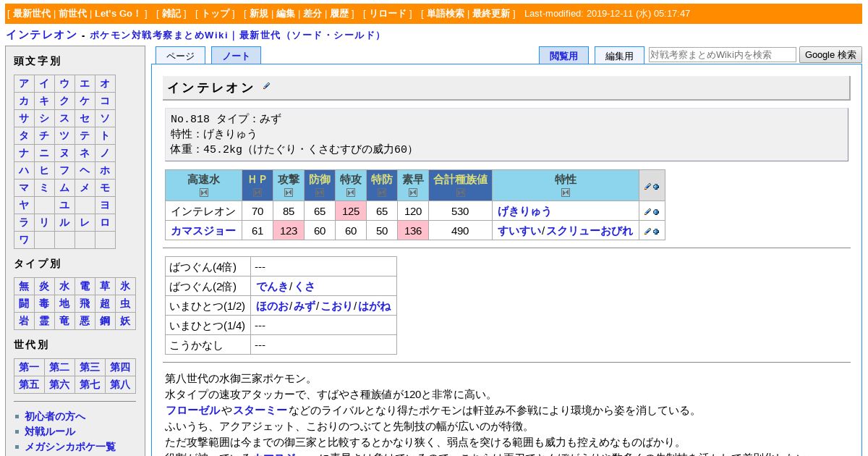
Task: Open げきりゅう ability link
Action: click(x=524, y=211)
